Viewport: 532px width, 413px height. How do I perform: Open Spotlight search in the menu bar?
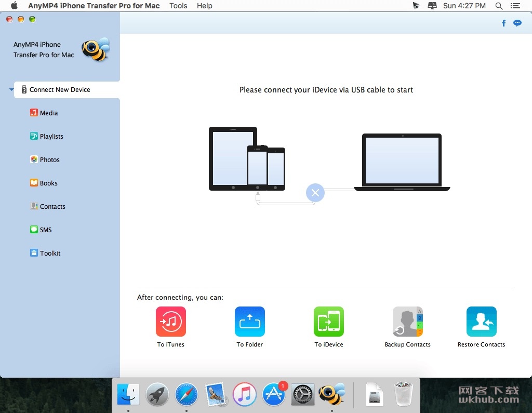point(499,6)
